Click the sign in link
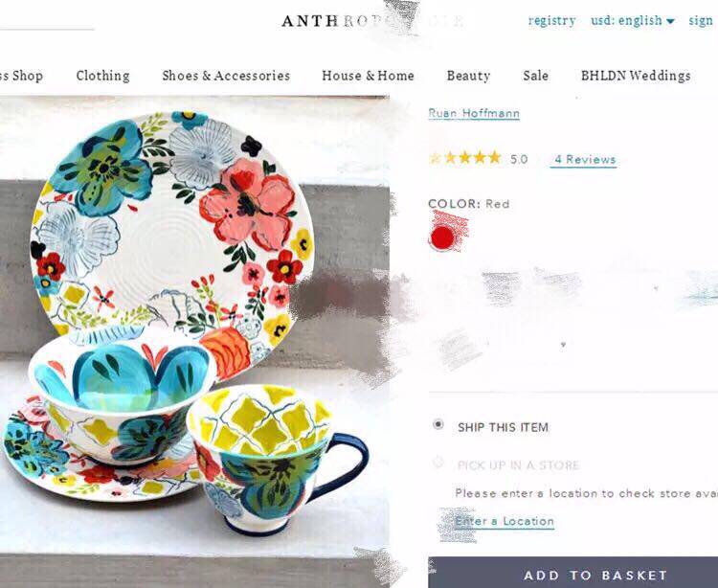 [701, 21]
